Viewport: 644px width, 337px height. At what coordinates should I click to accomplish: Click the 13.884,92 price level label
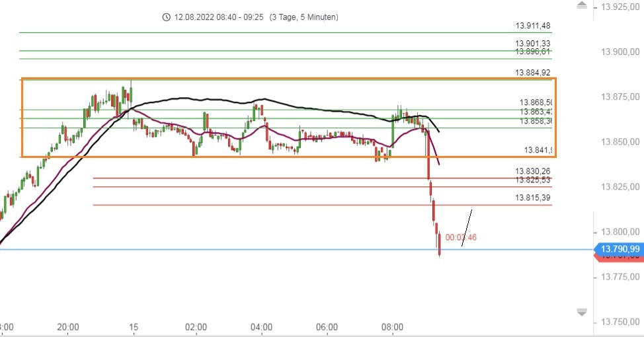coord(533,73)
